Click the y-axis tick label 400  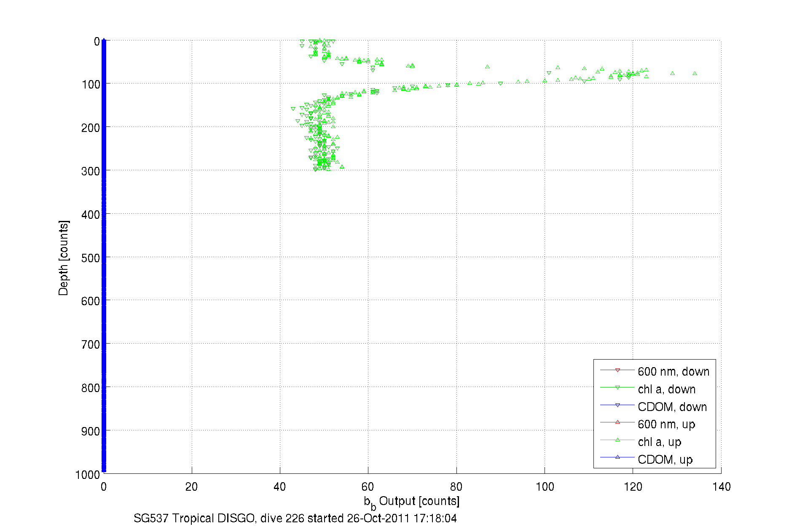point(91,215)
